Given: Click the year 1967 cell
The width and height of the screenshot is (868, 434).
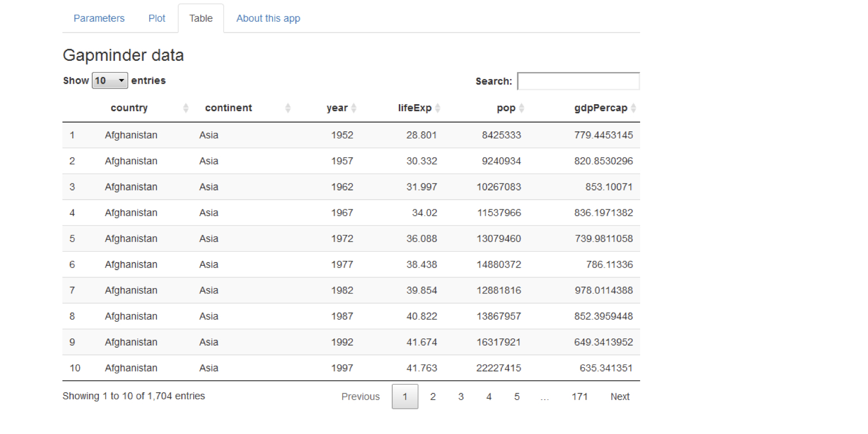Looking at the screenshot, I should pos(342,213).
